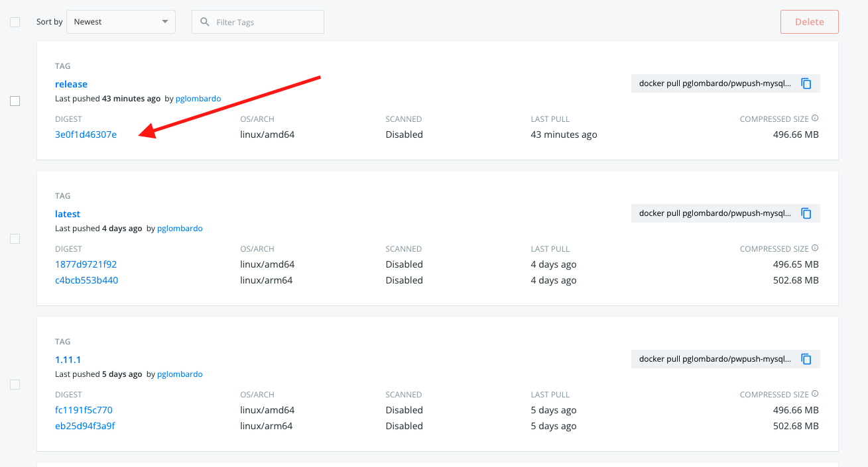The width and height of the screenshot is (868, 467).
Task: Open digest fc1191f5c770
Action: pos(84,410)
